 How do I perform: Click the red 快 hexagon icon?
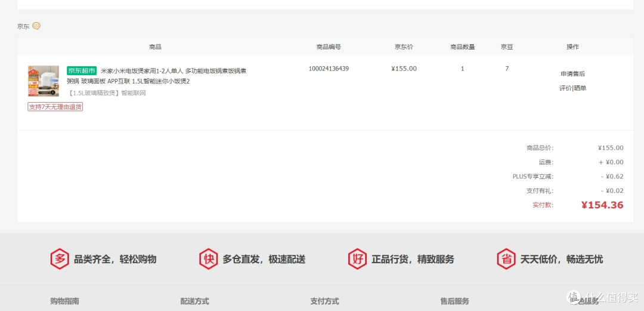point(209,259)
